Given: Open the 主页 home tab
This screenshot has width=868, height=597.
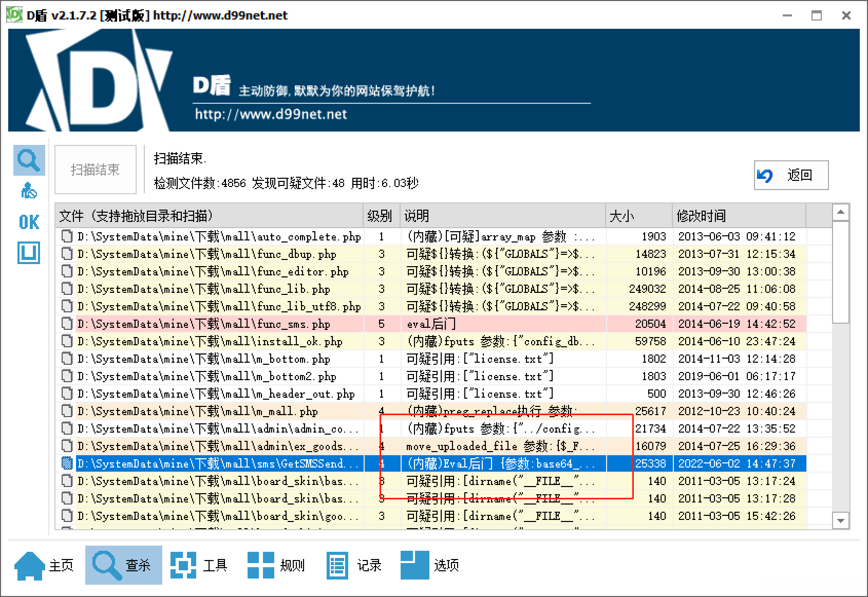Looking at the screenshot, I should click(x=44, y=565).
